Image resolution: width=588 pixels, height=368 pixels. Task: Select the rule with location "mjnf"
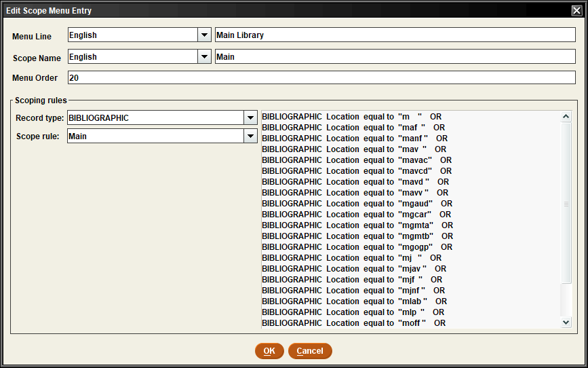pos(353,291)
